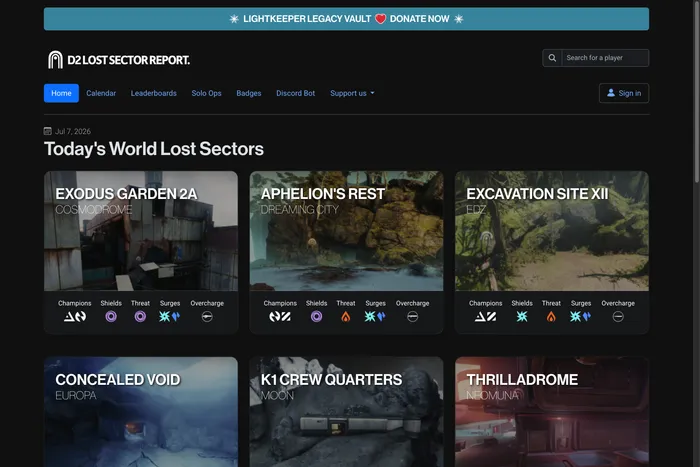The width and height of the screenshot is (700, 467).
Task: Click Overload champion icon on Exodus Garden 2A
Action: tap(80, 317)
